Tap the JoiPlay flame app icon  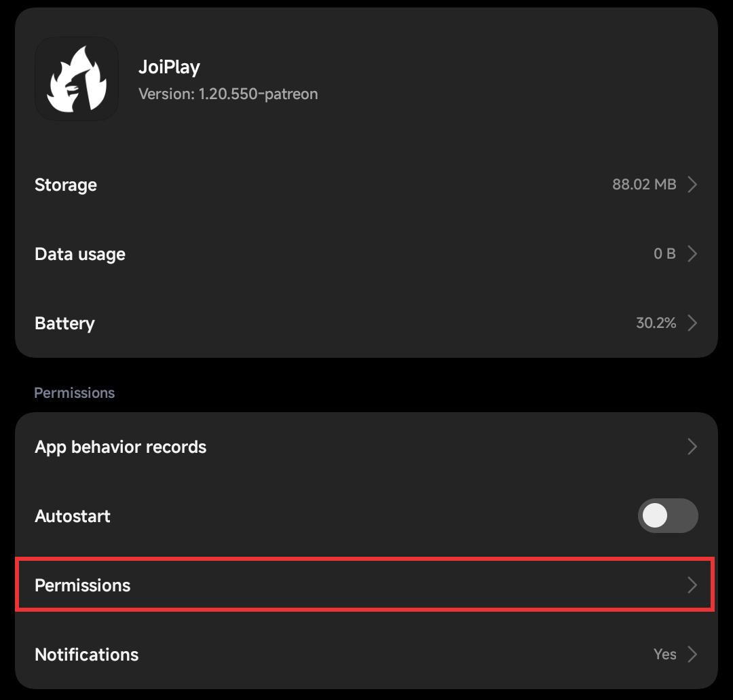(x=77, y=79)
